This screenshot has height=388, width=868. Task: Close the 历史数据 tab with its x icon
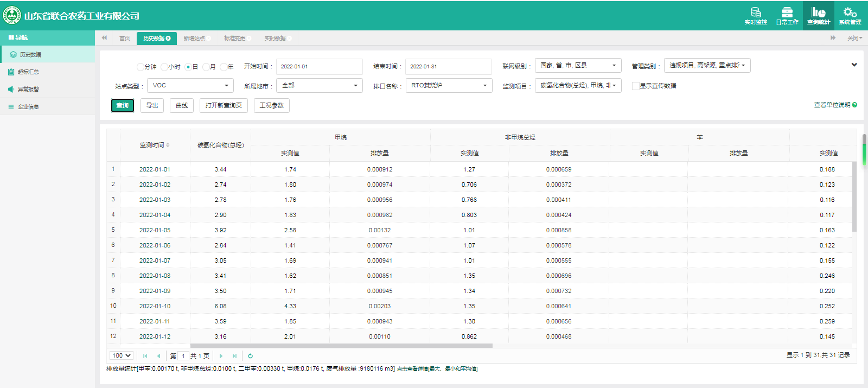[x=168, y=39]
